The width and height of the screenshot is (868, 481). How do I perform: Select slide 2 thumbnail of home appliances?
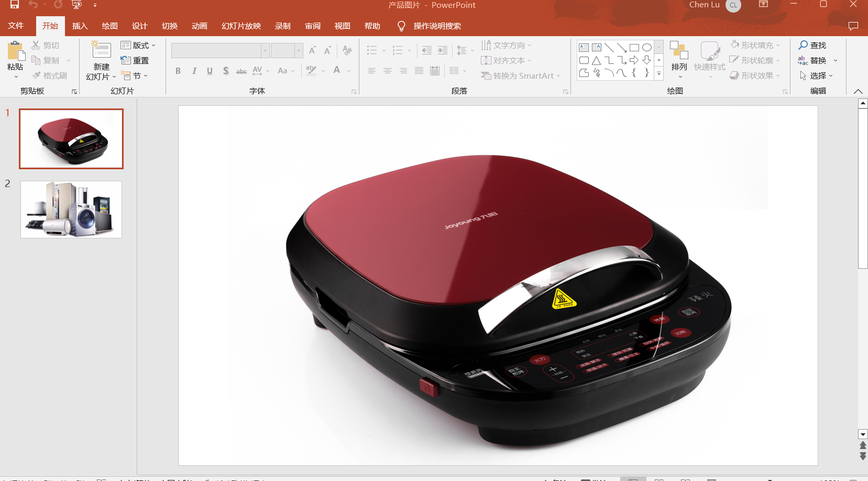point(71,210)
